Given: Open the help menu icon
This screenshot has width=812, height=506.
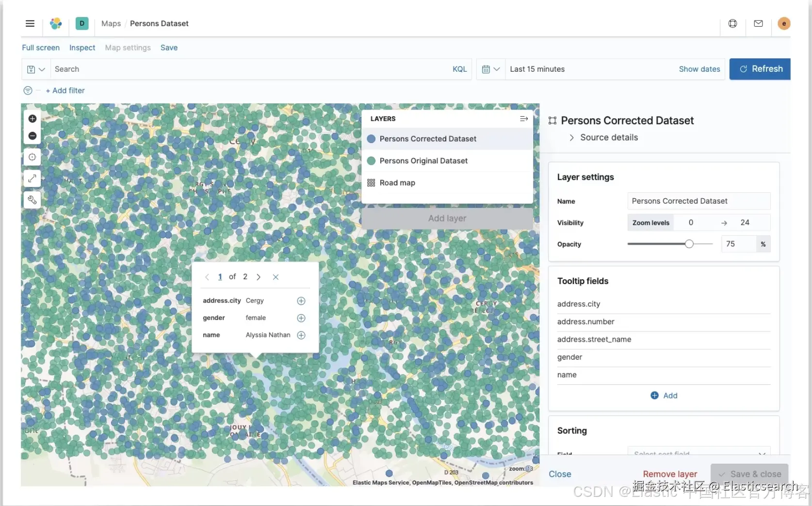Looking at the screenshot, I should point(732,23).
